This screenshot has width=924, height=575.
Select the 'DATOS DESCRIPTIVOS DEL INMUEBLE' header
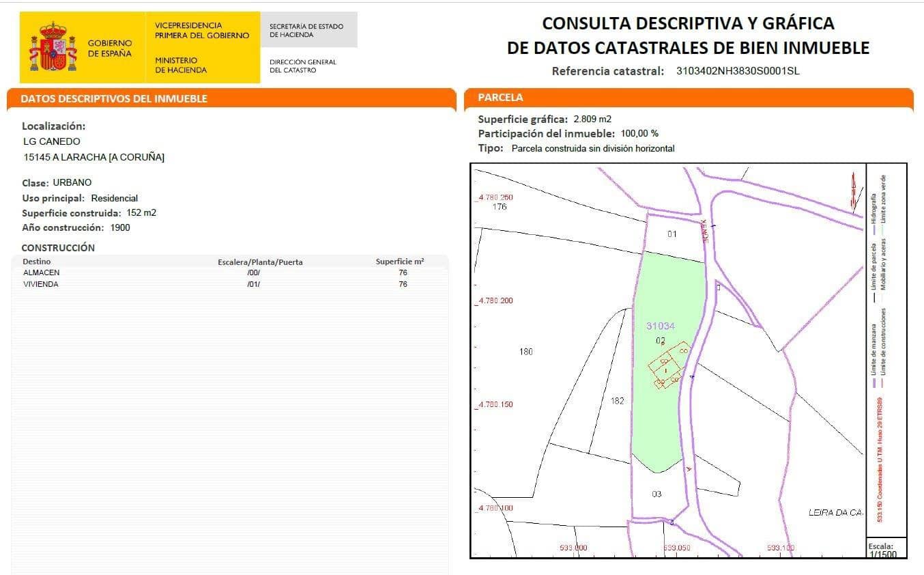click(x=114, y=98)
